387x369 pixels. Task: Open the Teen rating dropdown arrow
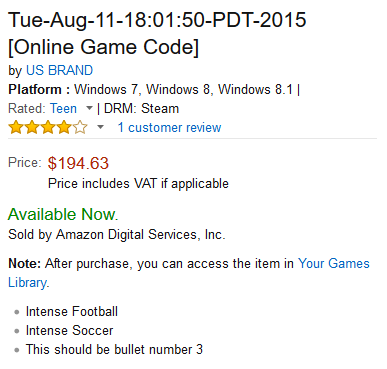pos(89,108)
